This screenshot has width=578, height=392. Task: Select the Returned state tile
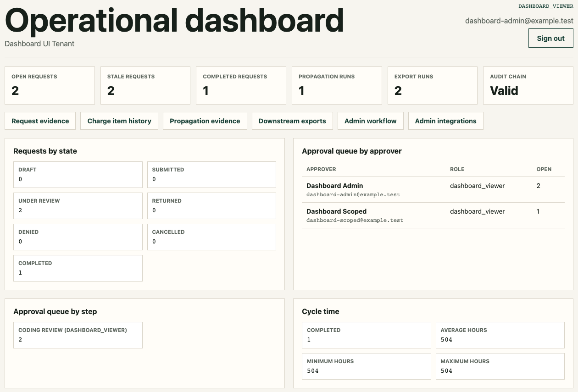[x=211, y=205]
